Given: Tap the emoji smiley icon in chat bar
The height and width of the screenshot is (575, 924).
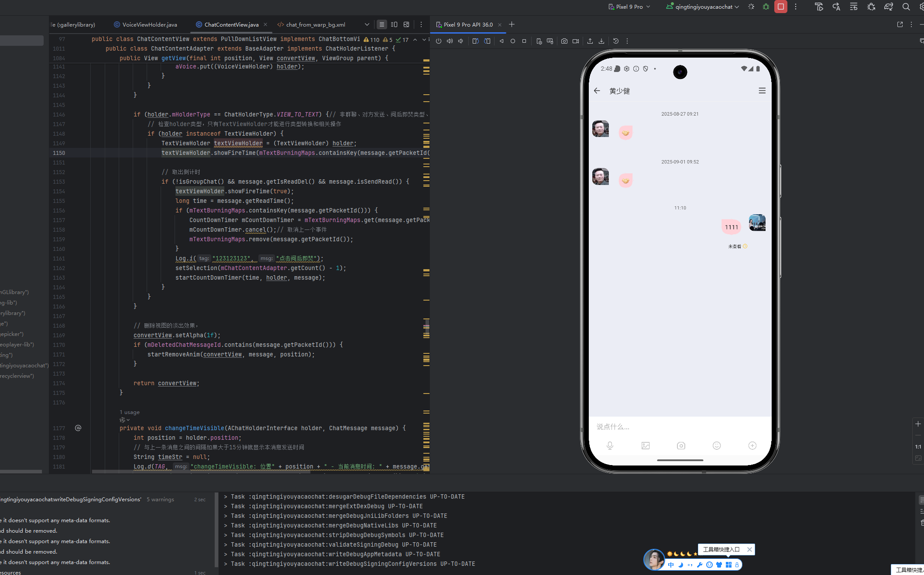Looking at the screenshot, I should coord(717,445).
